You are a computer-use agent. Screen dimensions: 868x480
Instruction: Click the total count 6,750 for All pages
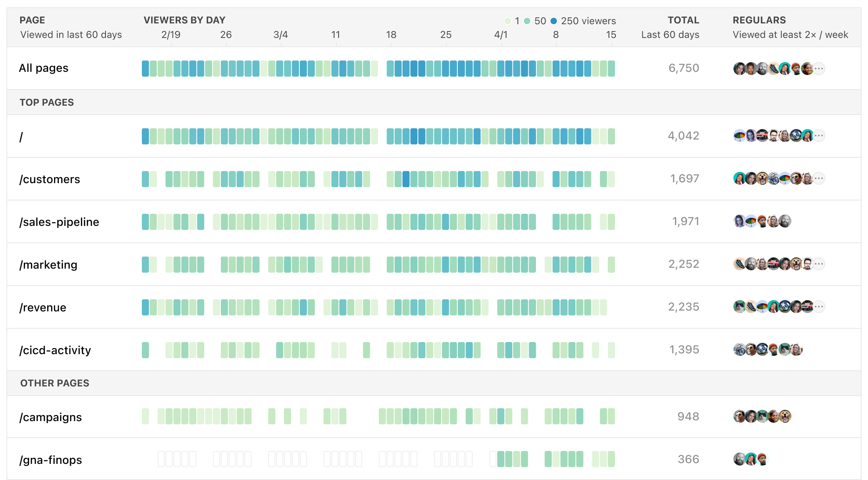684,68
